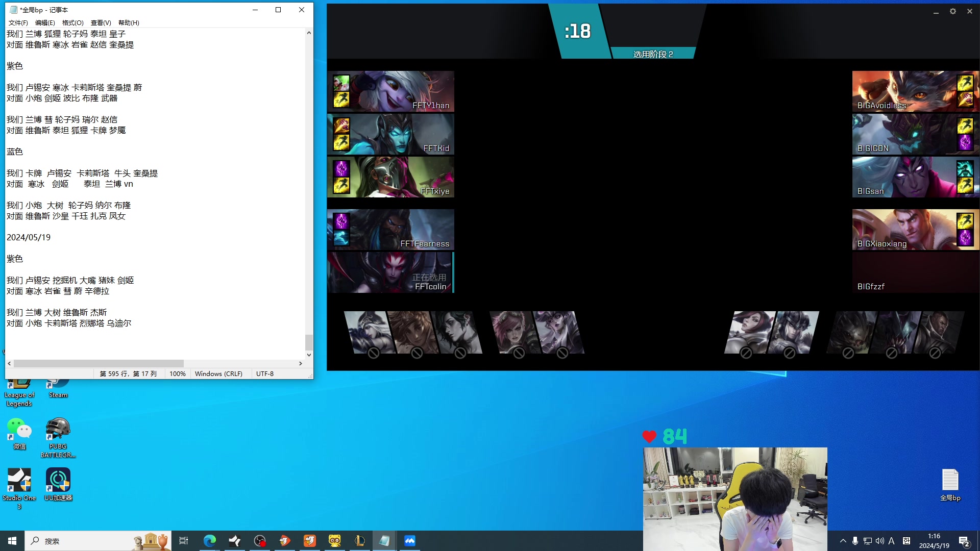Click '蓝色' heading in Notepad
Screen dimensions: 980x551
point(15,152)
